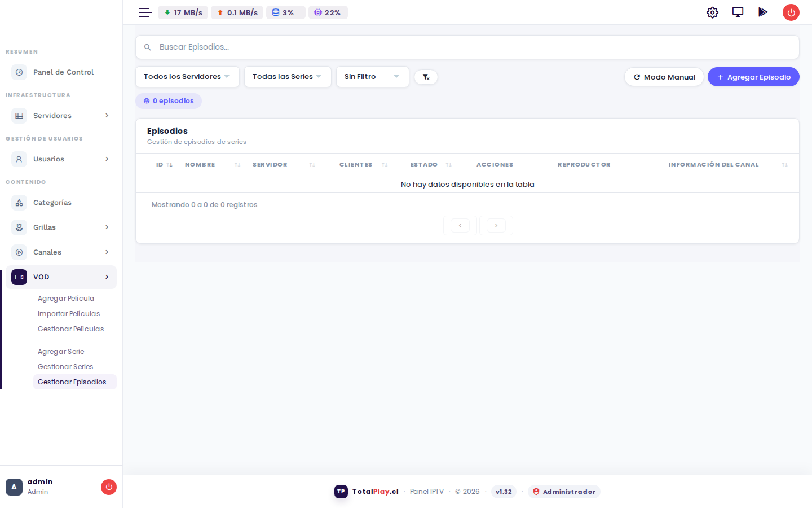Image resolution: width=812 pixels, height=508 pixels.
Task: Click the search magnifier icon
Action: (x=148, y=47)
